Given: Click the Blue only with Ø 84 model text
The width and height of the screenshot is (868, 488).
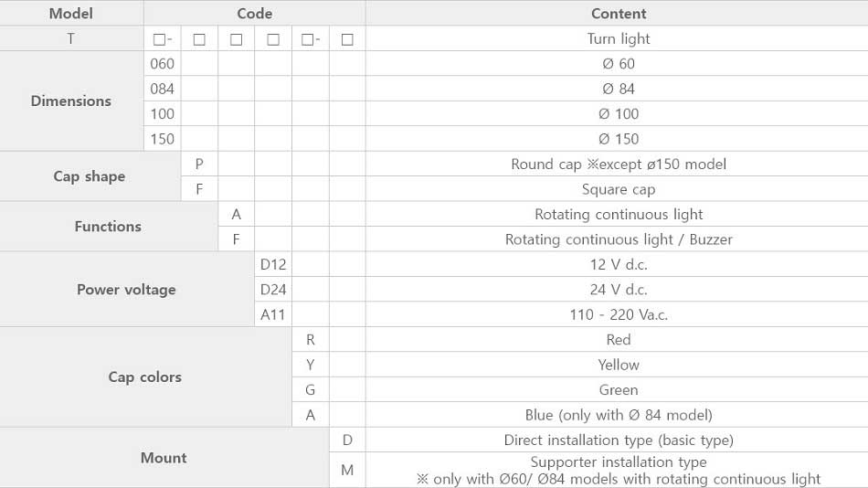Looking at the screenshot, I should coord(619,415).
